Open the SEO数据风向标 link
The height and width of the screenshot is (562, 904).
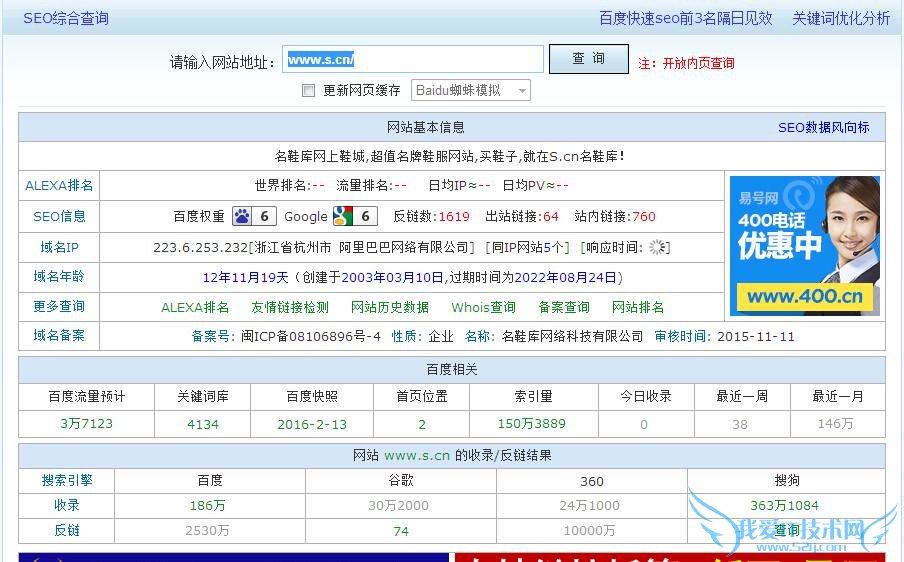point(823,127)
